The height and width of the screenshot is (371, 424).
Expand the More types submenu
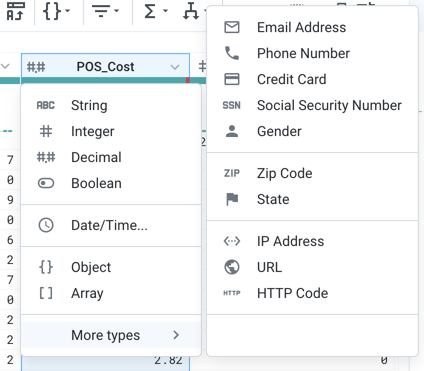[111, 335]
